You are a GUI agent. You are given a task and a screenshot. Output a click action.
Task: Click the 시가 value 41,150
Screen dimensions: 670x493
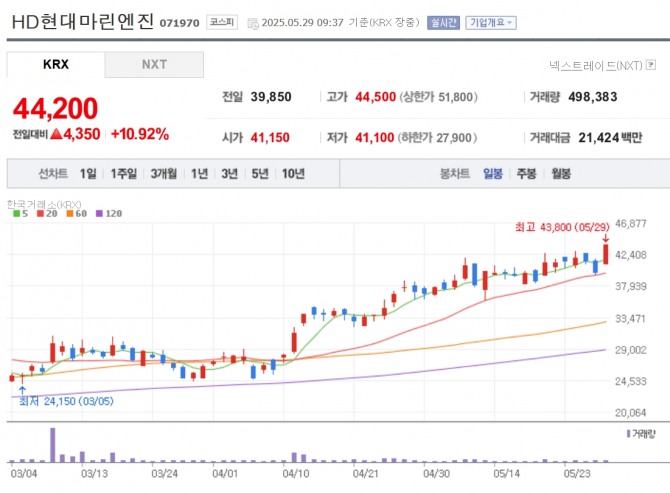[270, 138]
